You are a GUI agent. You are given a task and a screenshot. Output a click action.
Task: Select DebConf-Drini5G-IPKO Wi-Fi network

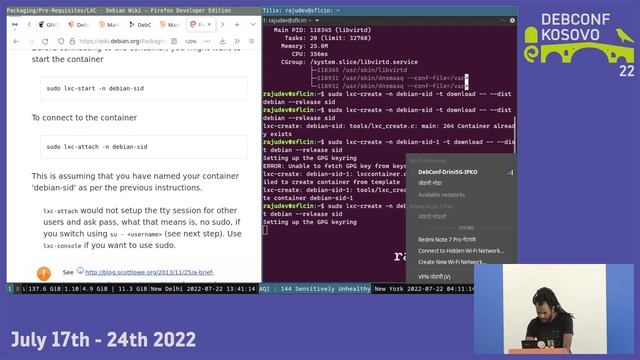[x=448, y=172]
